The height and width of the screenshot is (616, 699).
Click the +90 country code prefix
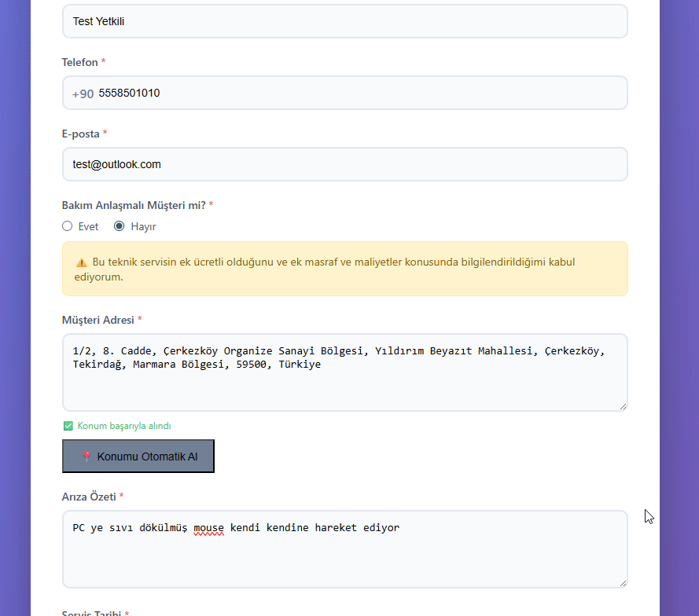click(x=83, y=93)
